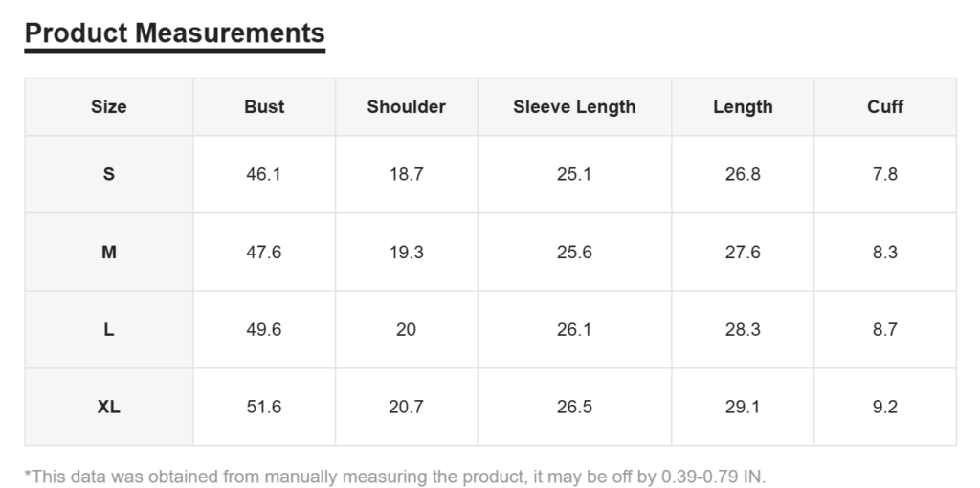Click the shoulder value 20 for L
Image resolution: width=980 pixels, height=488 pixels.
tap(406, 329)
